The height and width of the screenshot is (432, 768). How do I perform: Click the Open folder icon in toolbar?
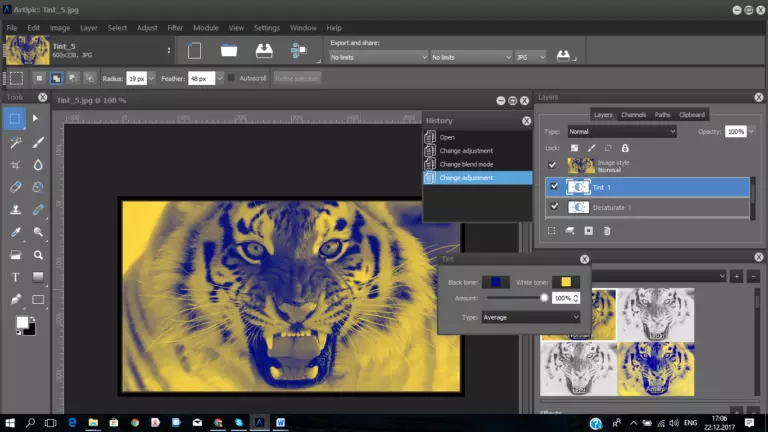tap(229, 50)
